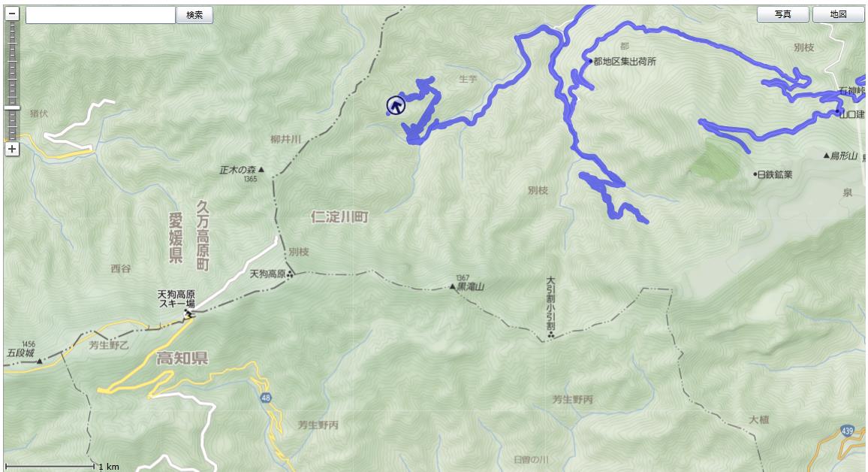Image resolution: width=868 pixels, height=472 pixels.
Task: Click the 検索 search button
Action: point(194,15)
